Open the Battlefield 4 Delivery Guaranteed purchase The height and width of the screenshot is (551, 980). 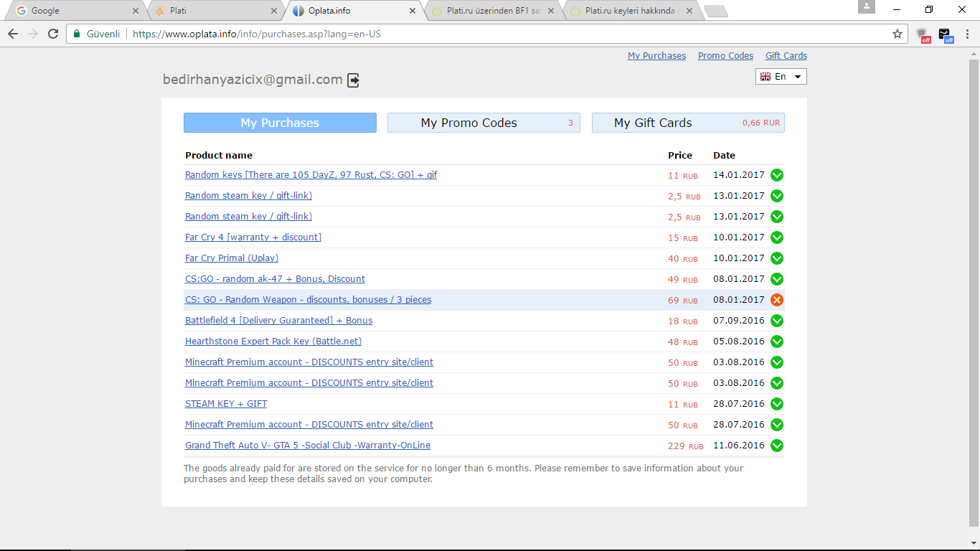[278, 321]
